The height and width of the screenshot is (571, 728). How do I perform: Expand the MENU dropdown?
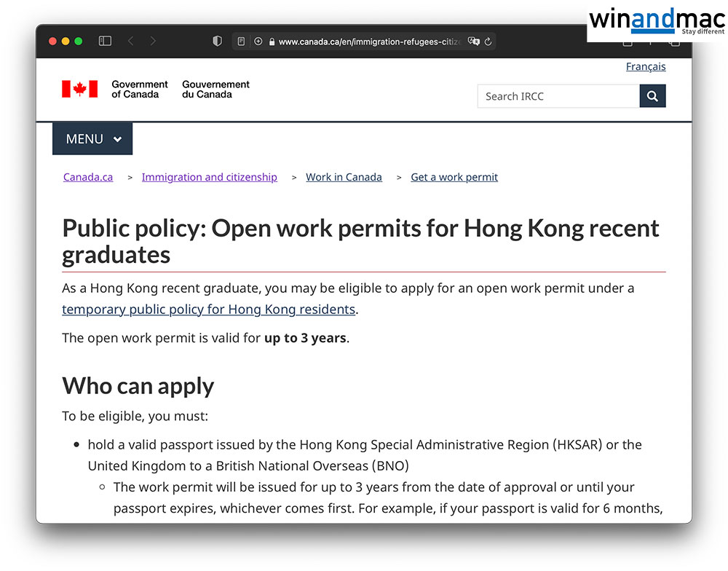(x=92, y=139)
